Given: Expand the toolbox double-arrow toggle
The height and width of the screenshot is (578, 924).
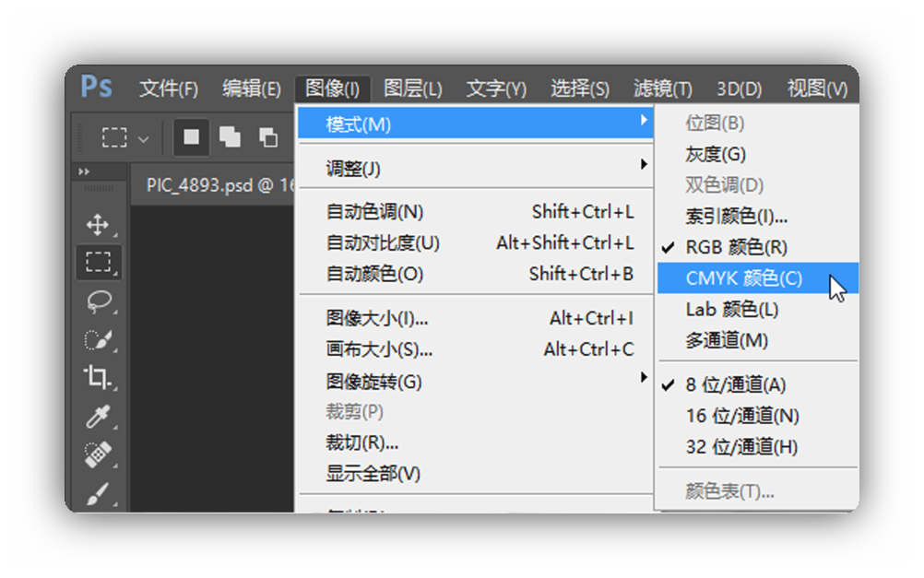Looking at the screenshot, I should [x=84, y=171].
